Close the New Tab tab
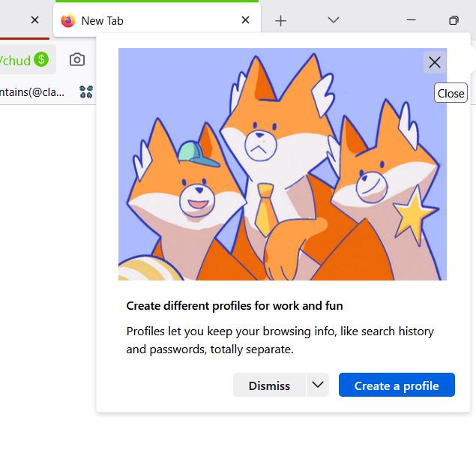 click(245, 20)
